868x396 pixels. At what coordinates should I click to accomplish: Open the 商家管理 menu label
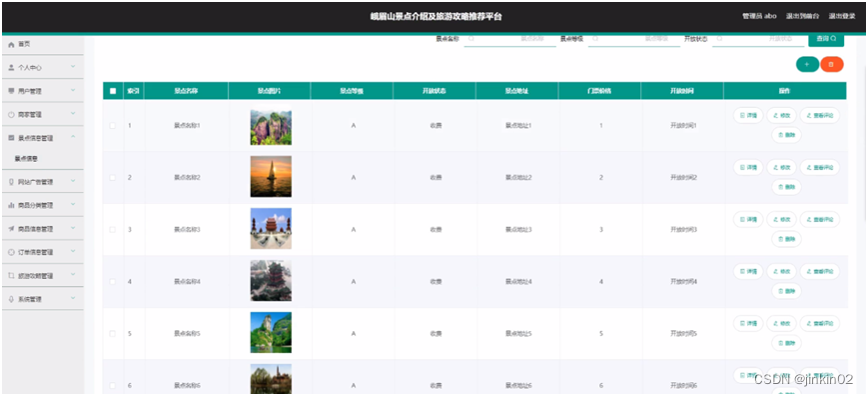[29, 115]
